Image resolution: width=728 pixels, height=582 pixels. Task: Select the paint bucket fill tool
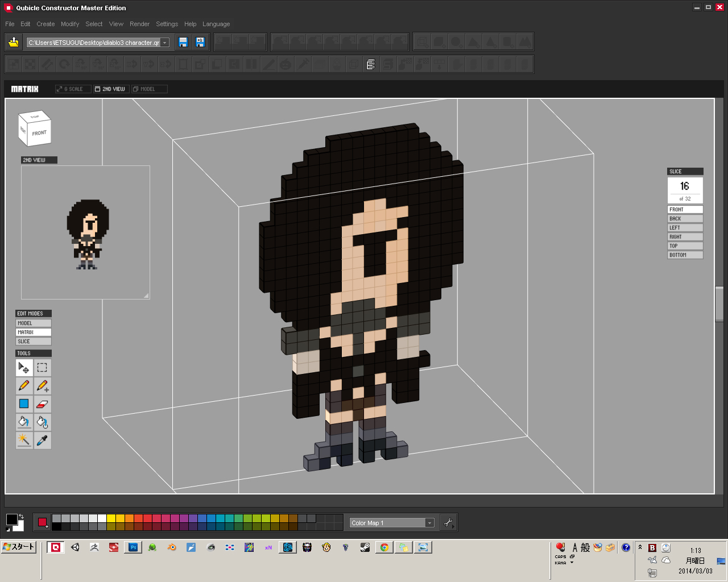point(24,422)
